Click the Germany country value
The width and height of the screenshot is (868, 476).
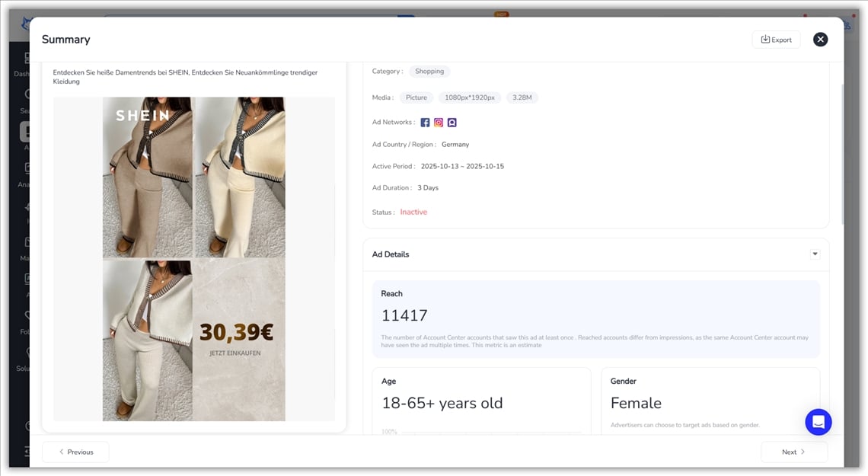point(455,145)
